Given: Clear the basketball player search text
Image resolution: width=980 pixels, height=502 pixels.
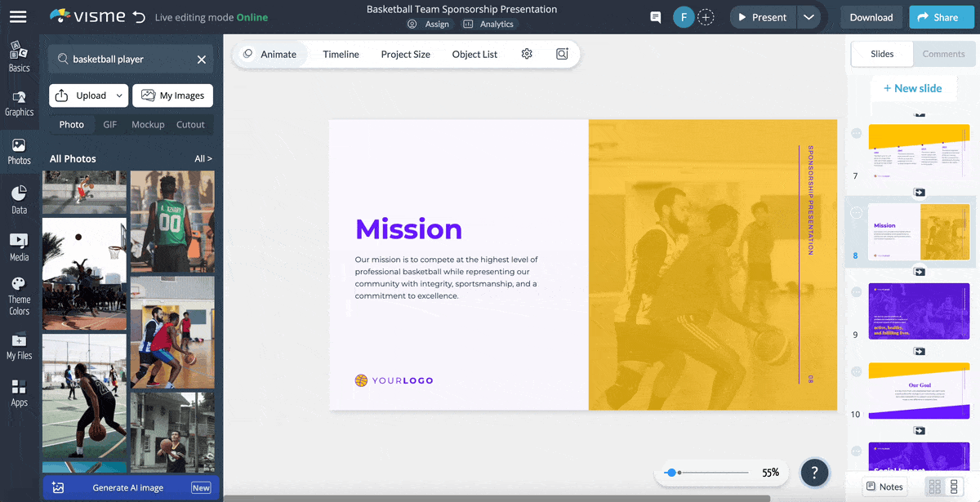Looking at the screenshot, I should [202, 60].
